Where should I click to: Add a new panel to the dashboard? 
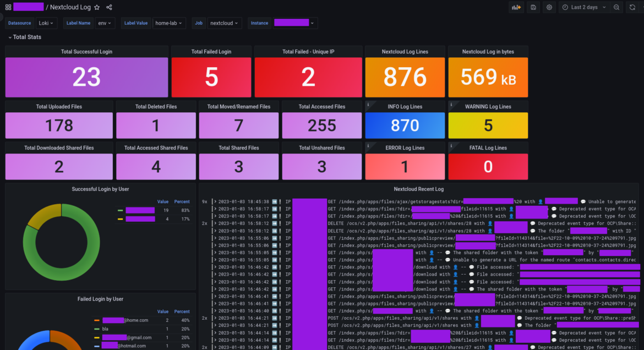click(x=516, y=7)
